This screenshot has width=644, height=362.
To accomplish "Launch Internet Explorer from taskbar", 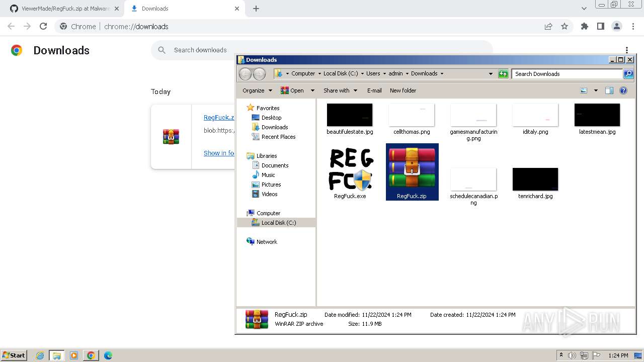I will tap(40, 355).
